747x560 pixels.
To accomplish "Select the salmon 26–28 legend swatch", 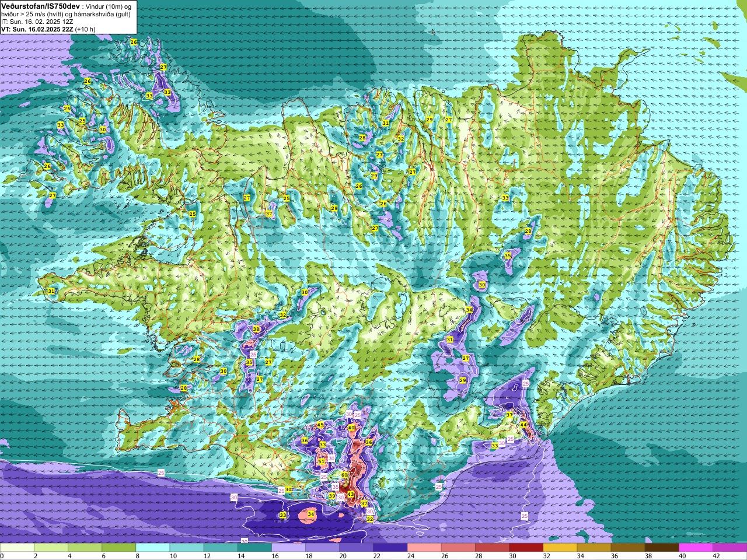I will tap(458, 548).
